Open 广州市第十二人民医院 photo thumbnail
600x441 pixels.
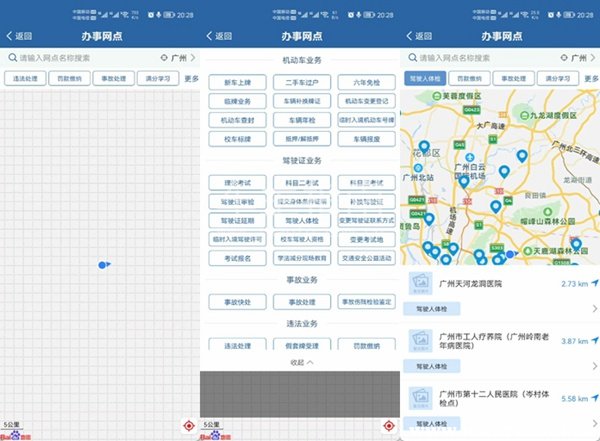423,399
